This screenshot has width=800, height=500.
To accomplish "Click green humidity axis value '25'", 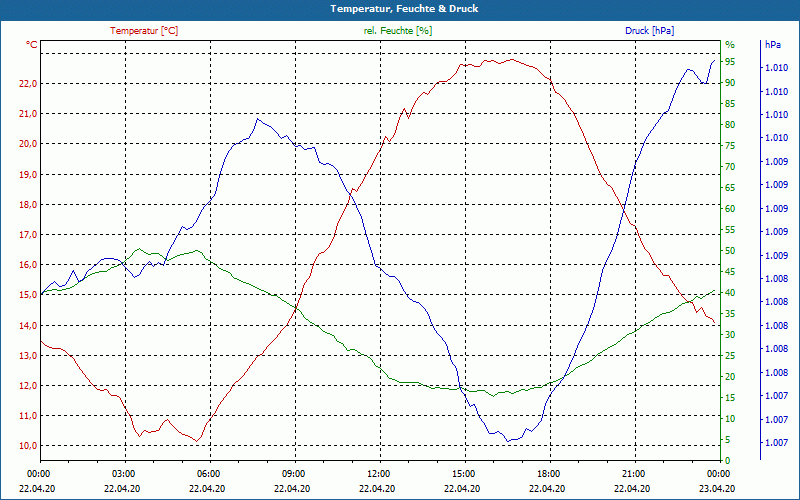I will 730,356.
